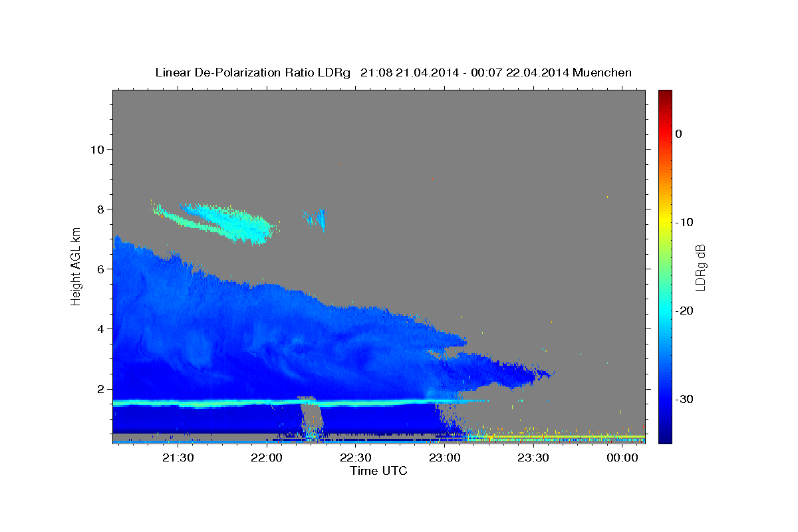The height and width of the screenshot is (532, 798).
Task: Pick the dark red top of the colorbar
Action: [x=664, y=94]
